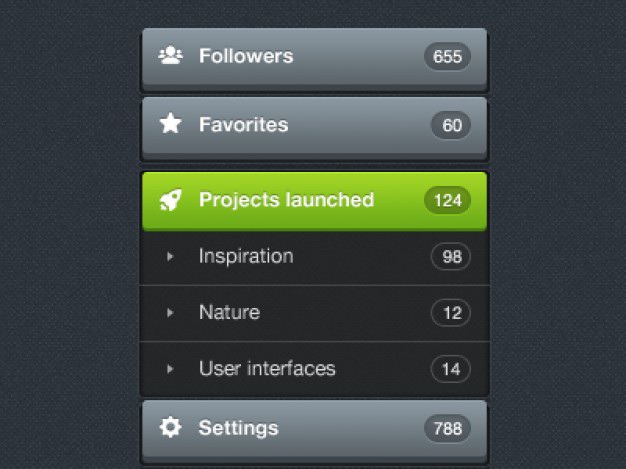The image size is (626, 469).
Task: Click the 98 badge next to Inspiration
Action: (451, 256)
